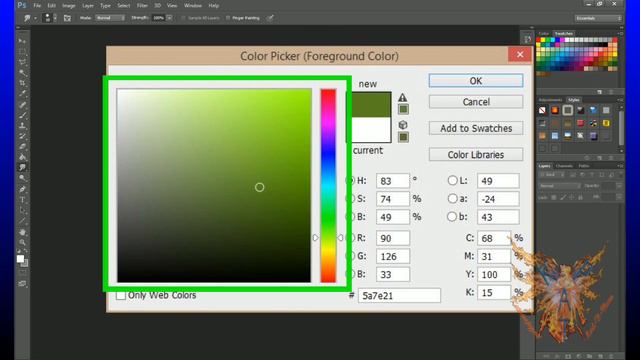Open Color Libraries
The height and width of the screenshot is (360, 640).
point(476,155)
